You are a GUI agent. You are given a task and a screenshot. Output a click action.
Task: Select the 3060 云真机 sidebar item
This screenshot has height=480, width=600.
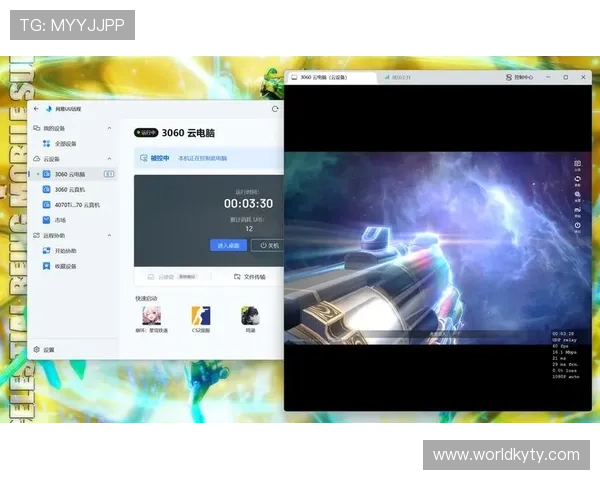click(69, 189)
